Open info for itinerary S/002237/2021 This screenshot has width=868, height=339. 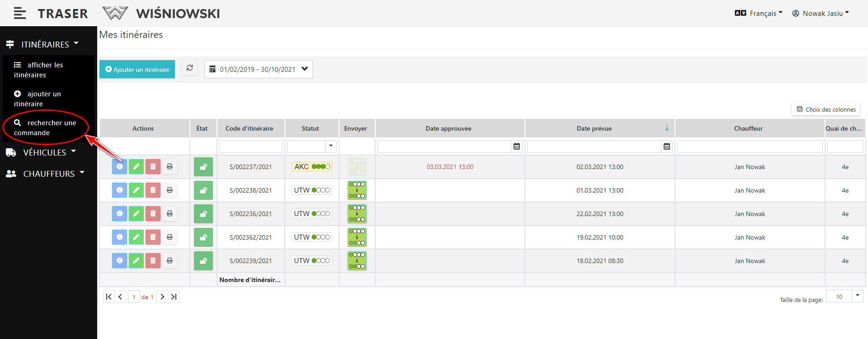tap(119, 167)
